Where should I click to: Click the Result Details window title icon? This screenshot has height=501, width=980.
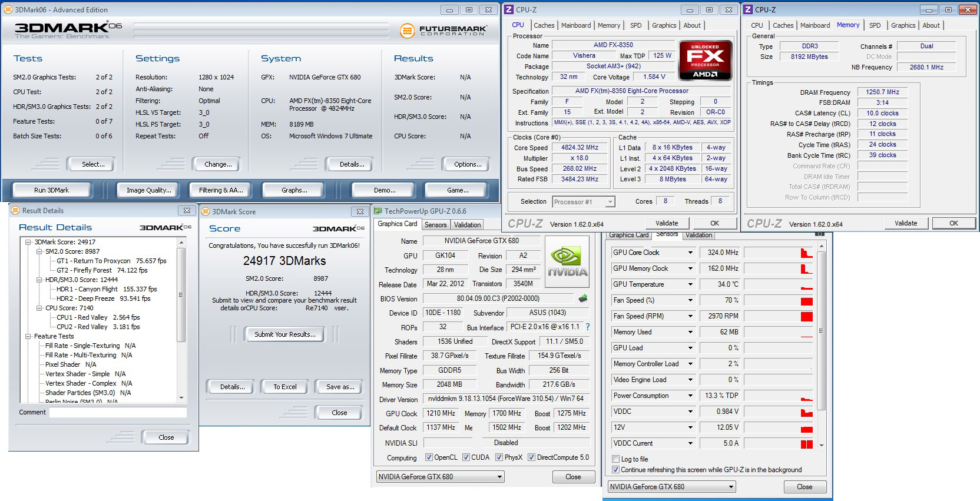[x=15, y=210]
